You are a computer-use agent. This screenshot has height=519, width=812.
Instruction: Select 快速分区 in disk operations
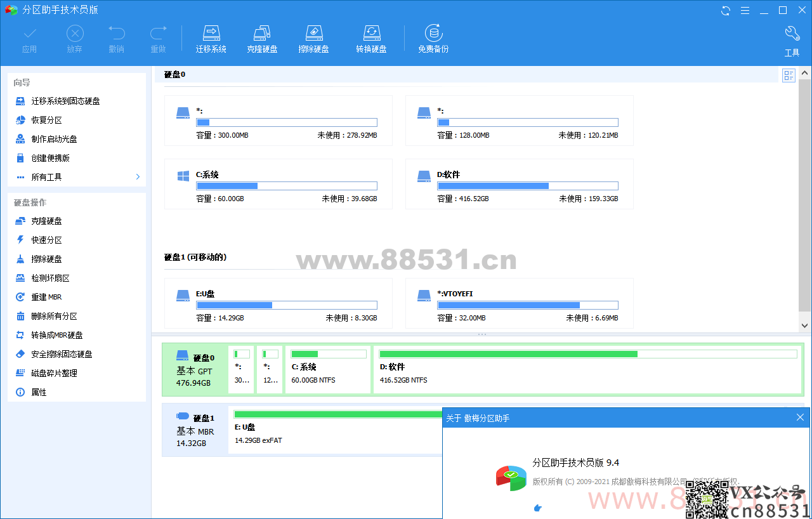coord(46,240)
